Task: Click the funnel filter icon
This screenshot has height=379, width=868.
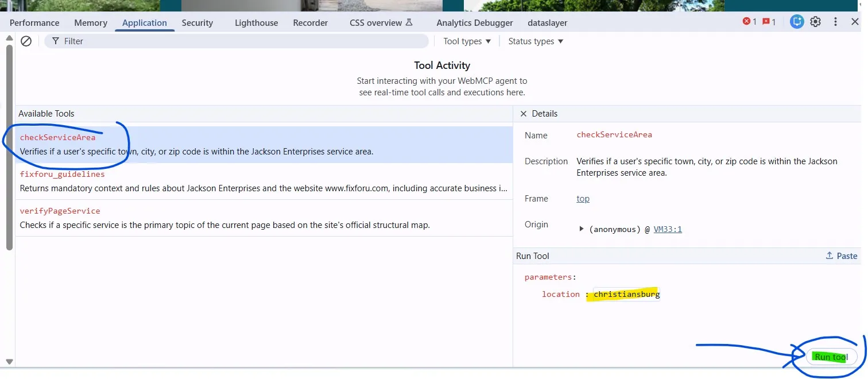Action: click(x=55, y=41)
